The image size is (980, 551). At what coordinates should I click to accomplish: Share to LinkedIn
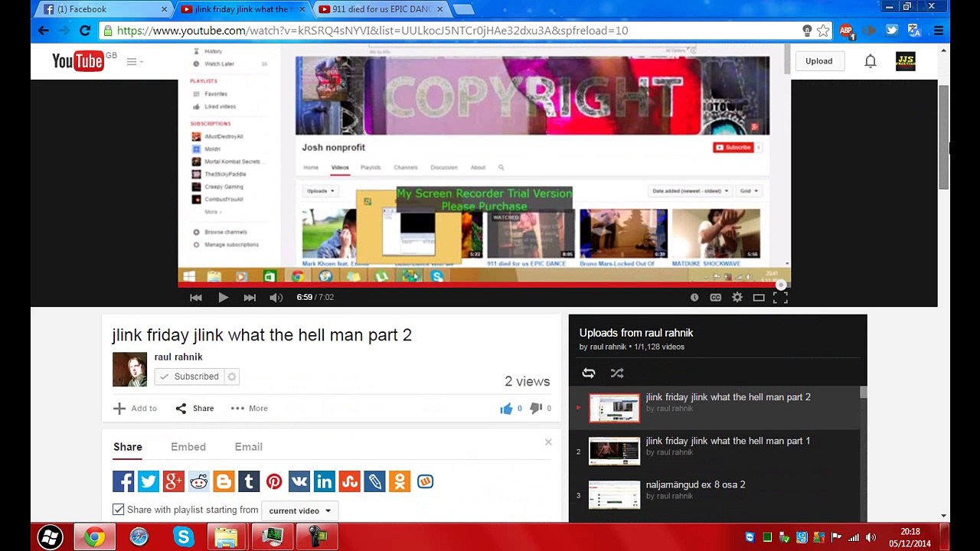[325, 481]
